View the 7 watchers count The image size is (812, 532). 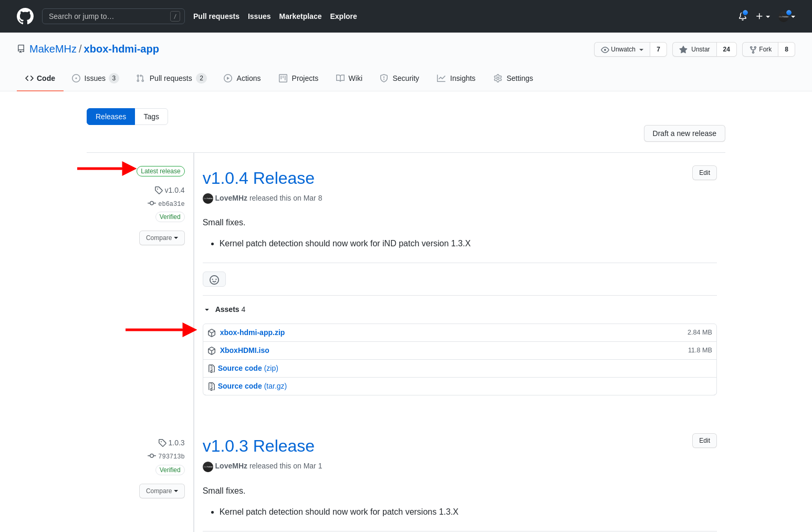point(658,49)
